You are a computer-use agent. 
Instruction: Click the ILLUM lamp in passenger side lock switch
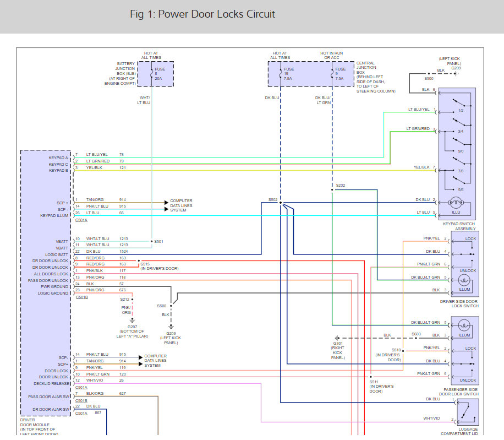464,325
